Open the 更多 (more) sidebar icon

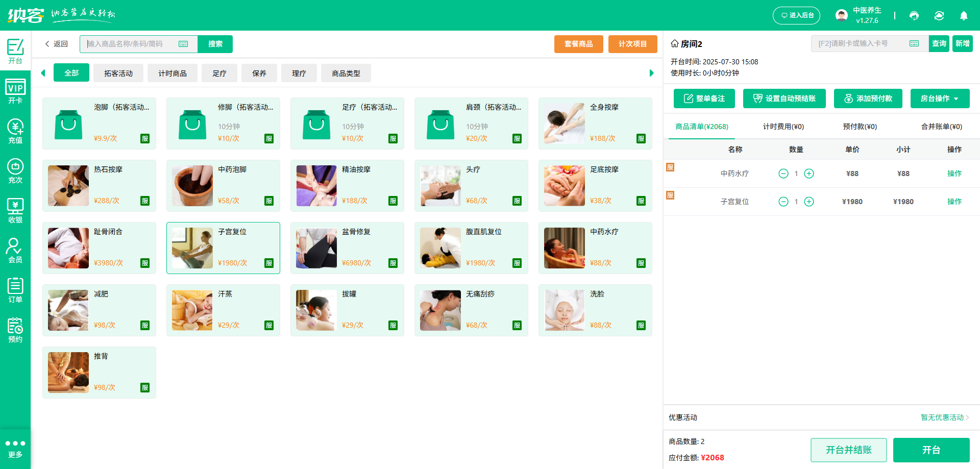coord(15,448)
